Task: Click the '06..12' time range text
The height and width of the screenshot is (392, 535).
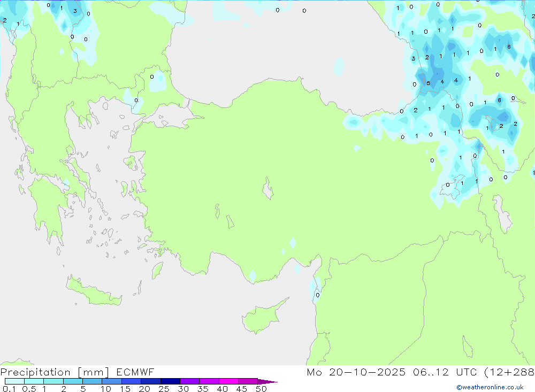Action: pos(431,372)
